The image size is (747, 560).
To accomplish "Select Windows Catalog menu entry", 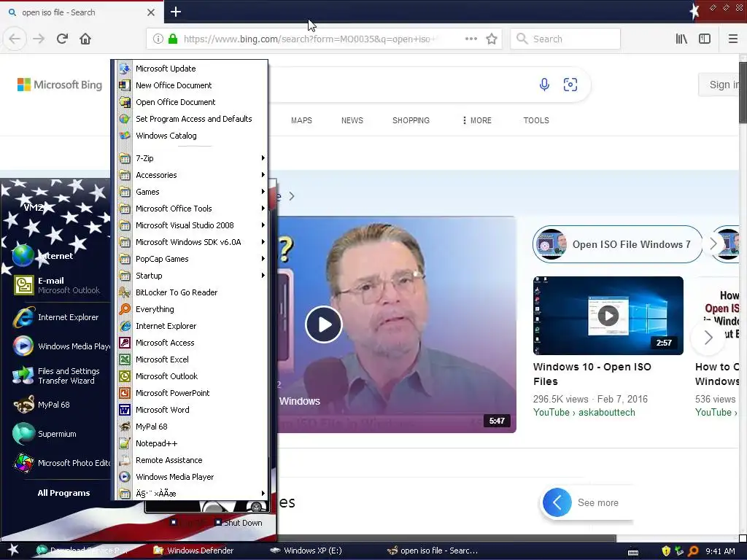I will coord(190,136).
